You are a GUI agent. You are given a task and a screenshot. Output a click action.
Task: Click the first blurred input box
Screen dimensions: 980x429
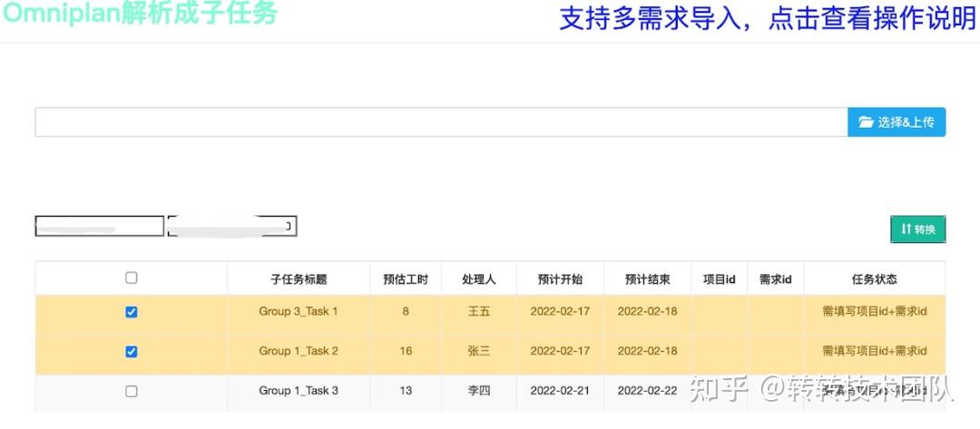[x=100, y=226]
